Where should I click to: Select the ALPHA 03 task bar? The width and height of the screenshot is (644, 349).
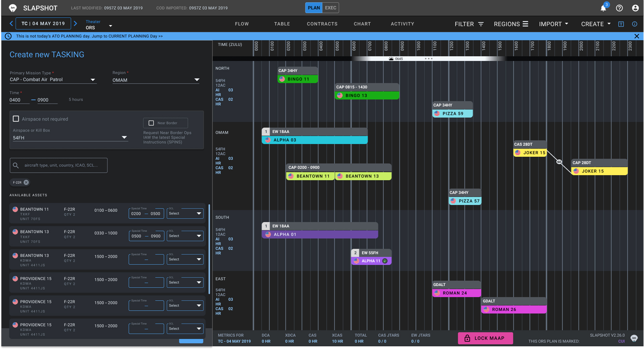coord(314,140)
